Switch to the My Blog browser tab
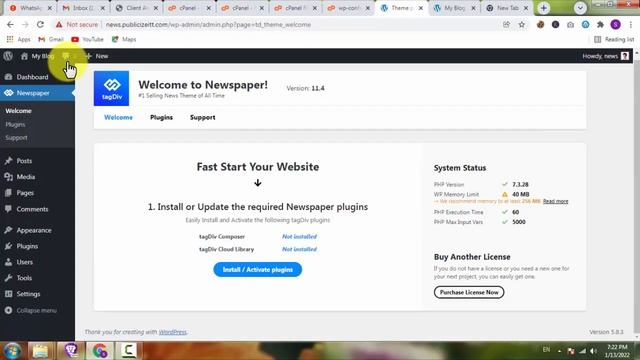 pos(454,8)
